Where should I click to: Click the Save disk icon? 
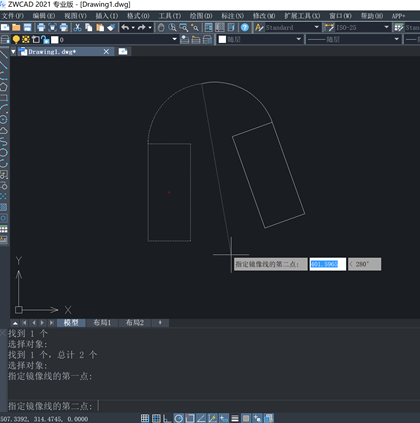coord(27,27)
